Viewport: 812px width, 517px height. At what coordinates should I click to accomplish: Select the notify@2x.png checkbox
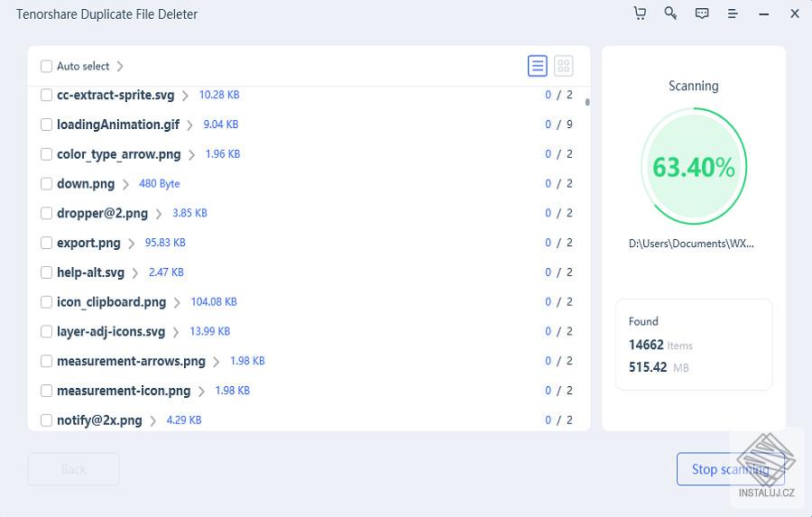(x=46, y=420)
